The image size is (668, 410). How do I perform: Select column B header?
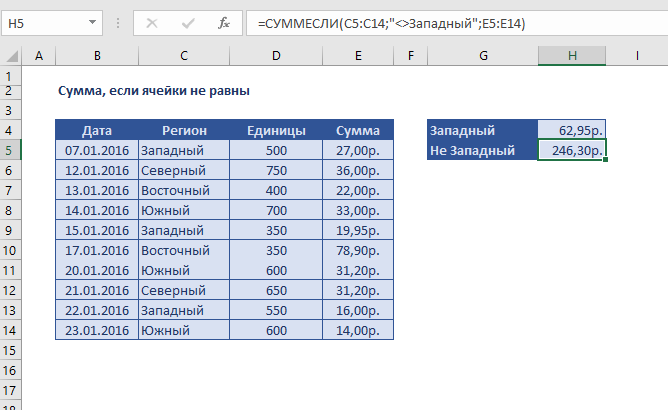(97, 56)
